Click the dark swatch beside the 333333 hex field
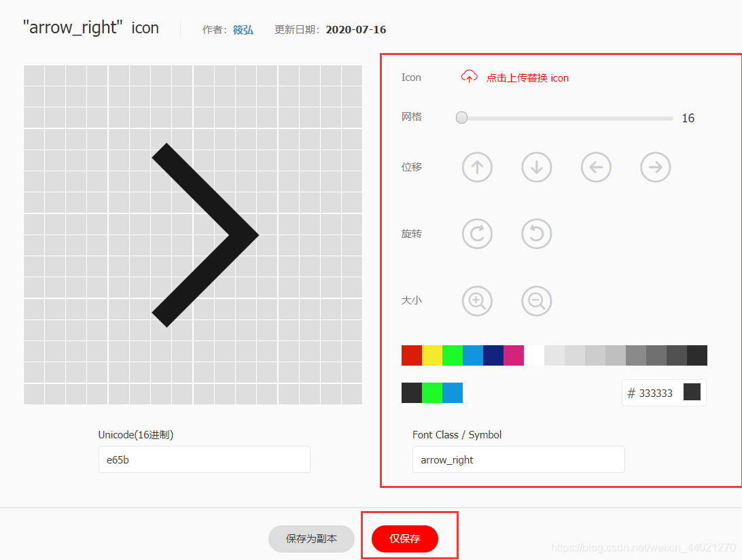The height and width of the screenshot is (560, 742). click(x=692, y=392)
